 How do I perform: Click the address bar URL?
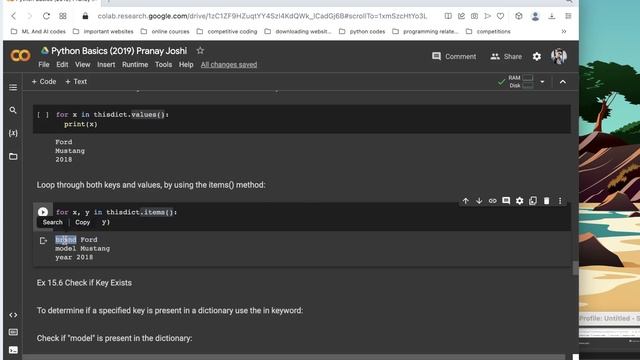click(262, 16)
